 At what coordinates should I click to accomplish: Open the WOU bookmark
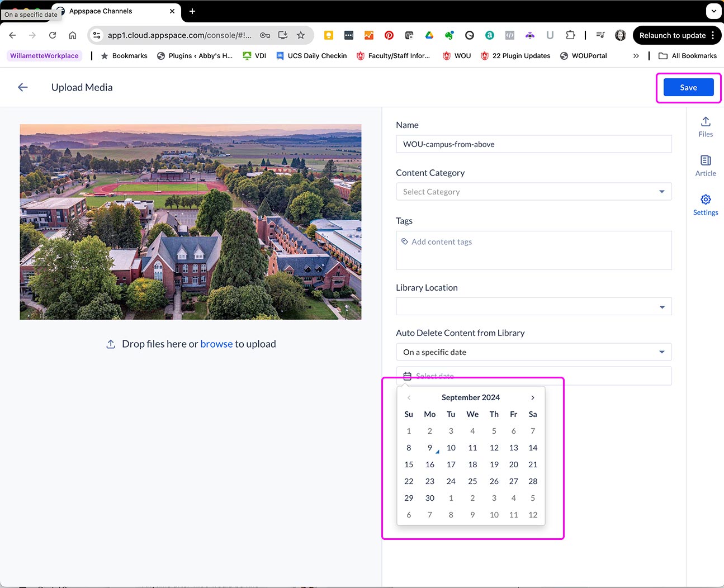click(x=457, y=56)
